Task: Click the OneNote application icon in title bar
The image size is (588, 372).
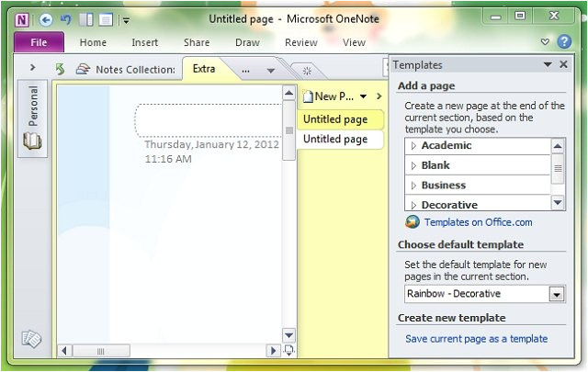Action: point(22,19)
